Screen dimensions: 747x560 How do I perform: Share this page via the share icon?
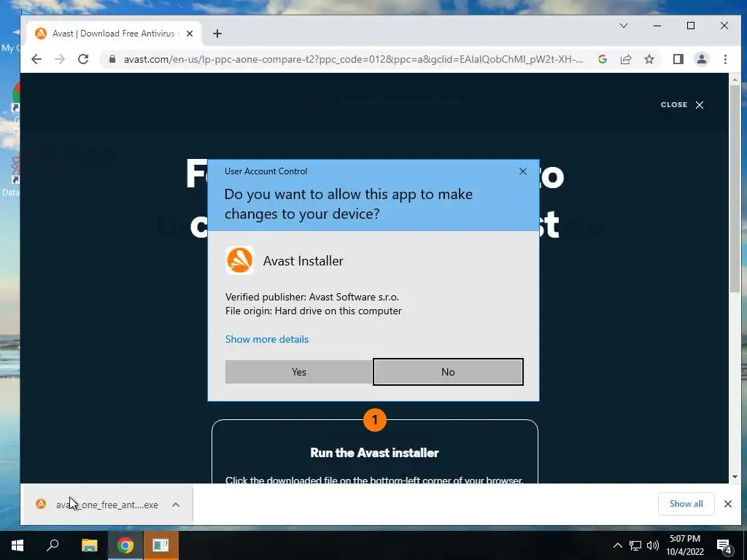625,59
